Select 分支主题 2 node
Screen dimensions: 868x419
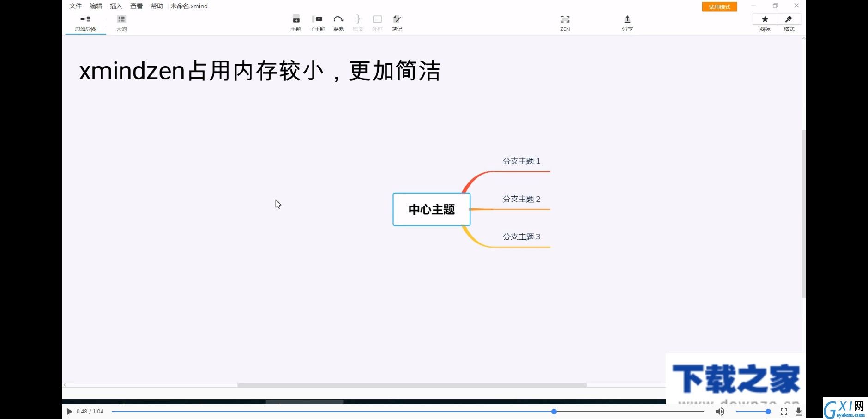pos(521,199)
